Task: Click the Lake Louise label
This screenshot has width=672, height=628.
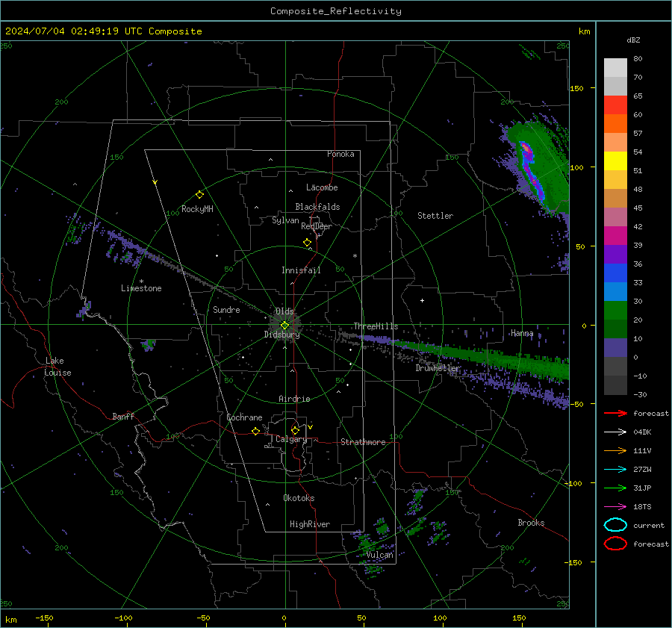Action: (x=57, y=367)
